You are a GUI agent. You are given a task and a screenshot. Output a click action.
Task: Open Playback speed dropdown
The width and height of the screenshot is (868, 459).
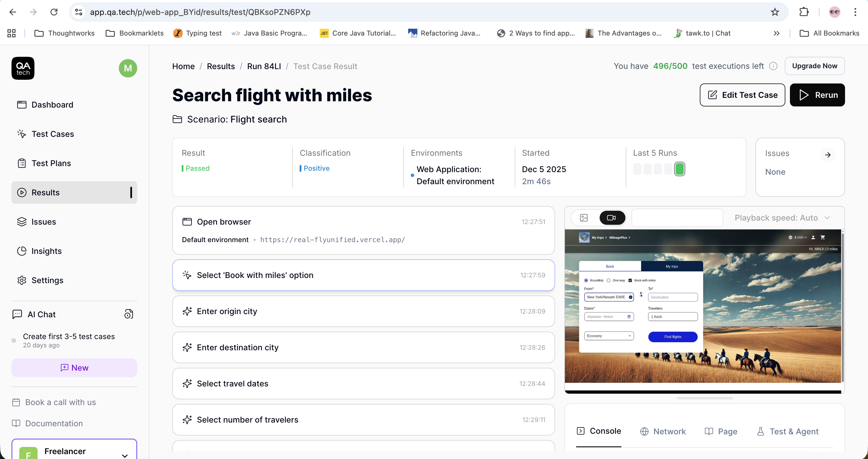coord(782,218)
